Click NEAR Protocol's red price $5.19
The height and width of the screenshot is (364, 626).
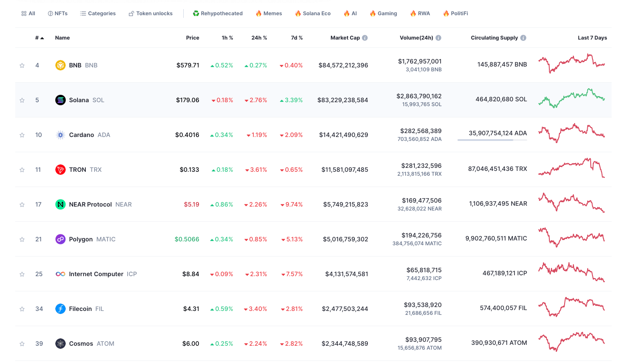[192, 204]
